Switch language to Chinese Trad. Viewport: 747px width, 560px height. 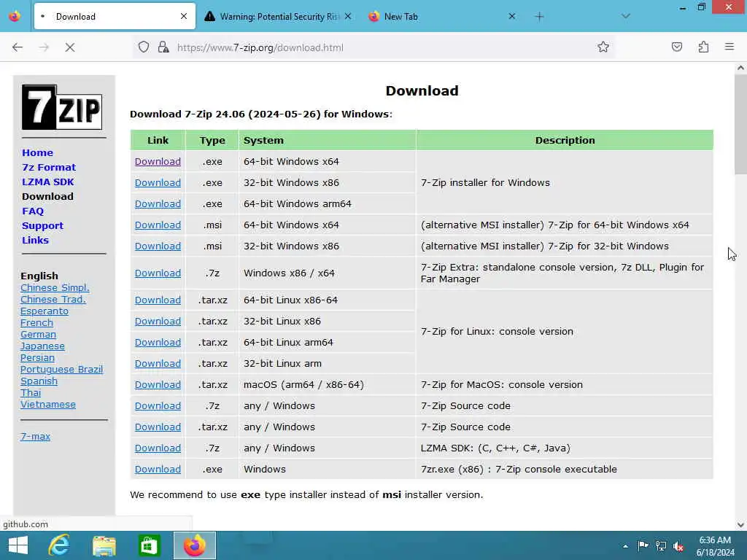(x=53, y=300)
